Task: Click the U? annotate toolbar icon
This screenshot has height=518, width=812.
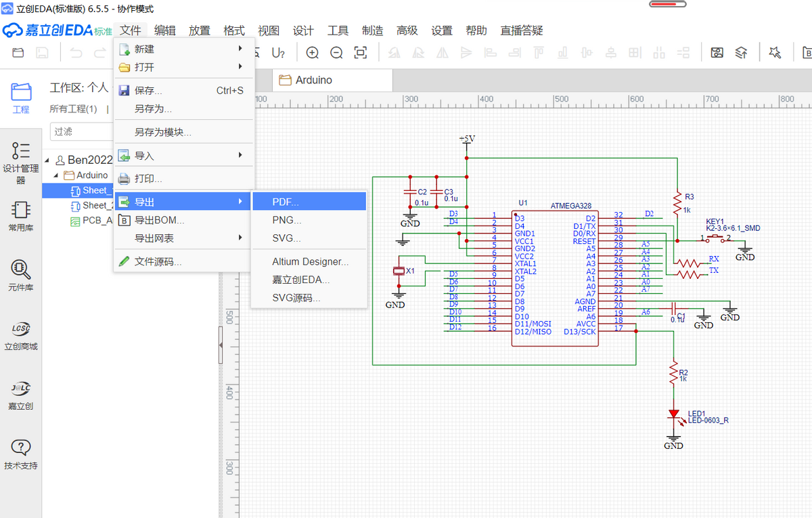Action: [x=278, y=53]
